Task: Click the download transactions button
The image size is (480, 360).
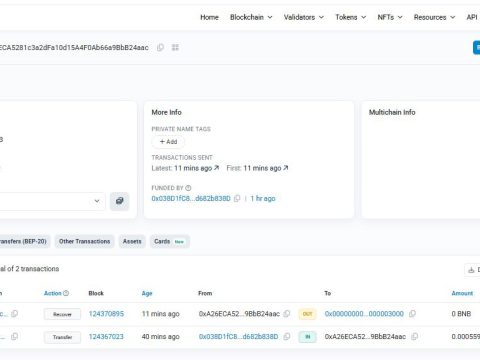Action: pos(472,270)
